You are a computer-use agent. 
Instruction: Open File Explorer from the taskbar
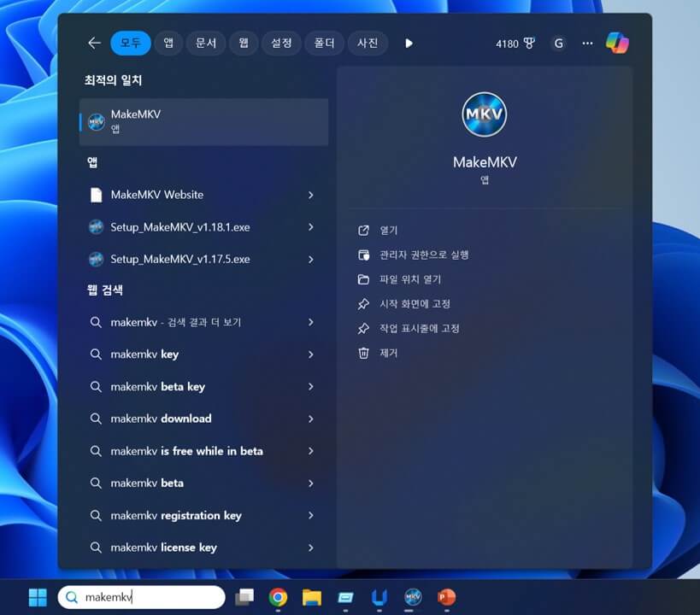pyautogui.click(x=312, y=597)
